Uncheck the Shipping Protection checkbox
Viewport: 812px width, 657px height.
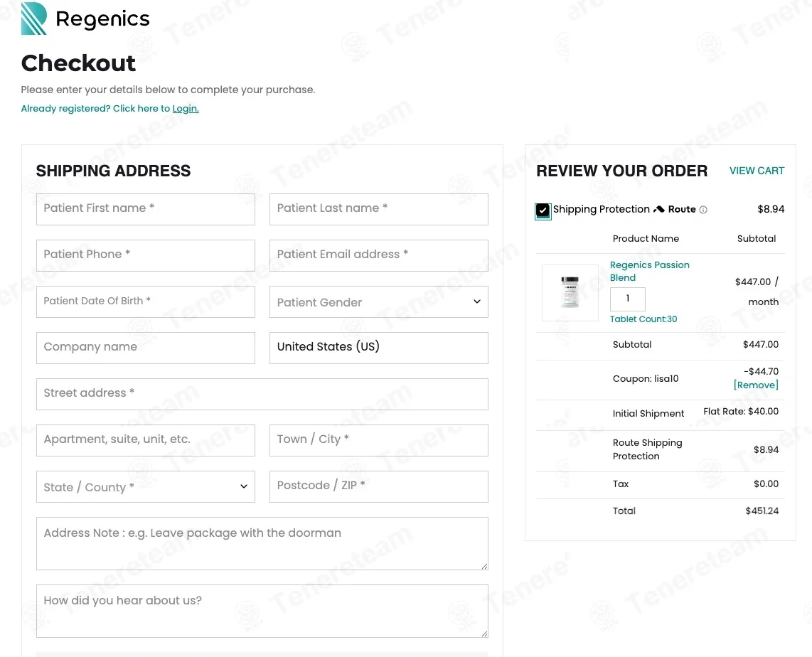click(x=543, y=210)
